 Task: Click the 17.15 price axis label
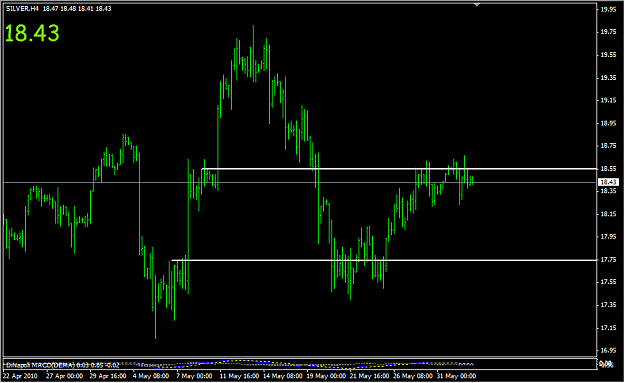click(608, 328)
